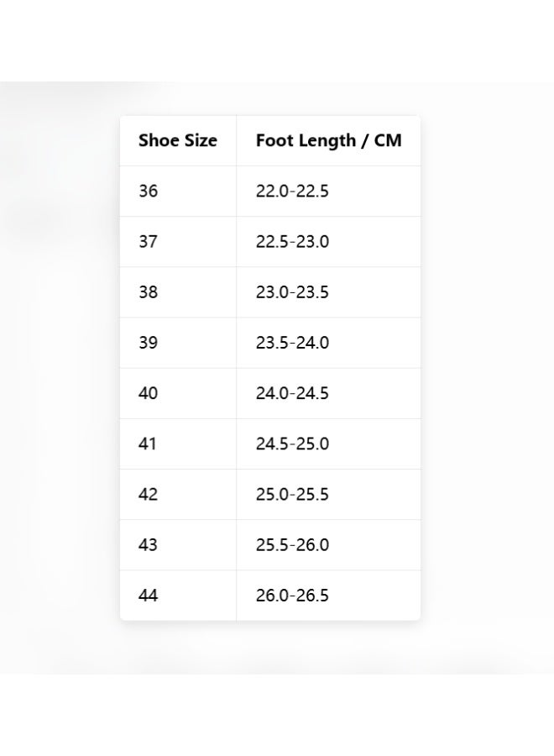Click the Shoe Size column header

pos(178,140)
